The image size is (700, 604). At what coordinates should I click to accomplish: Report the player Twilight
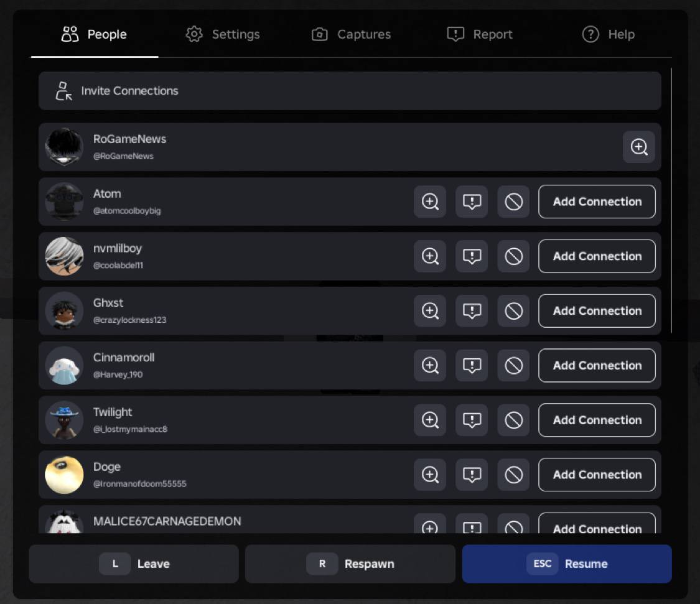coord(472,420)
